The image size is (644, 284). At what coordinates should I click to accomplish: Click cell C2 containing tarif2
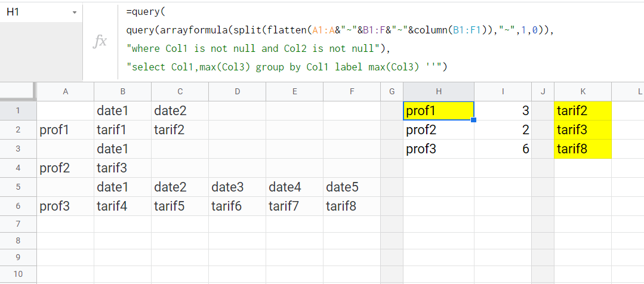[x=180, y=130]
